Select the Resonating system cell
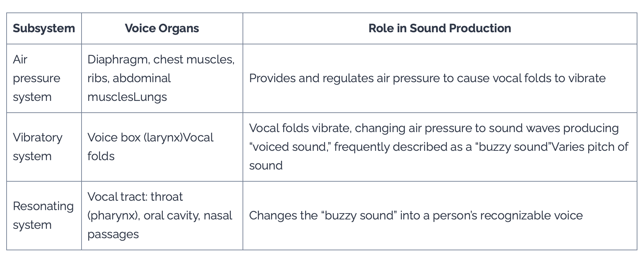This screenshot has width=644, height=260. click(x=44, y=216)
